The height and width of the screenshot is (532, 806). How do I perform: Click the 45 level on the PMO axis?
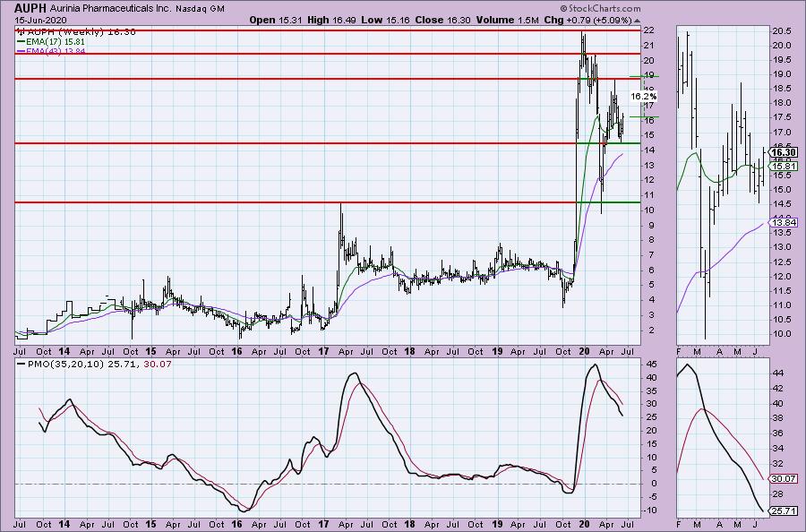[652, 364]
